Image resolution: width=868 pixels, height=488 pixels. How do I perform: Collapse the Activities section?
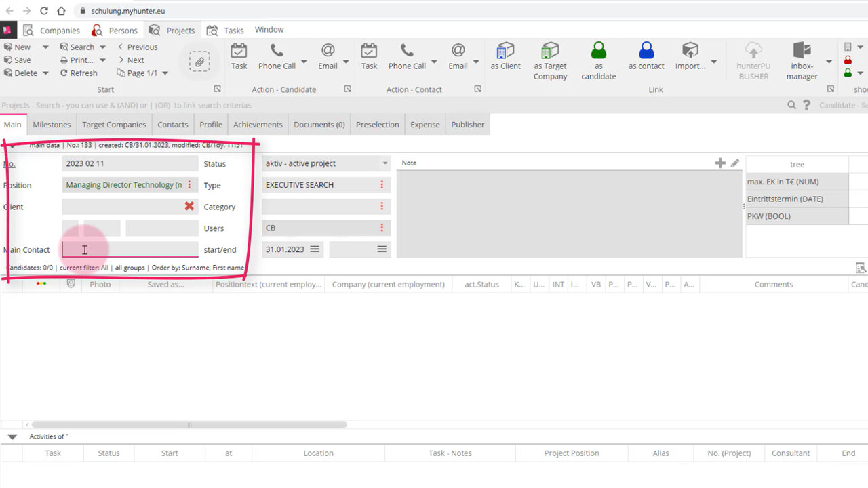click(12, 437)
